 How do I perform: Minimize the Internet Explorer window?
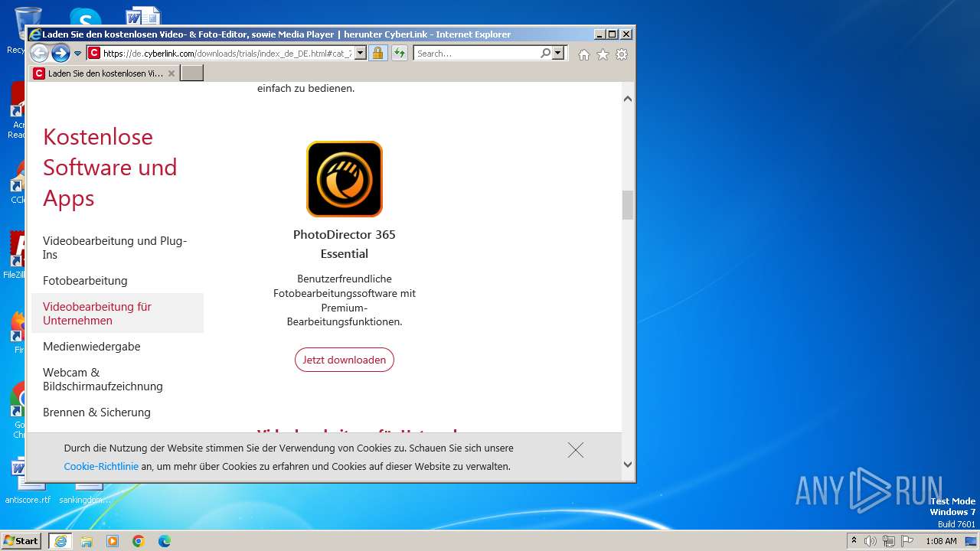pyautogui.click(x=599, y=34)
